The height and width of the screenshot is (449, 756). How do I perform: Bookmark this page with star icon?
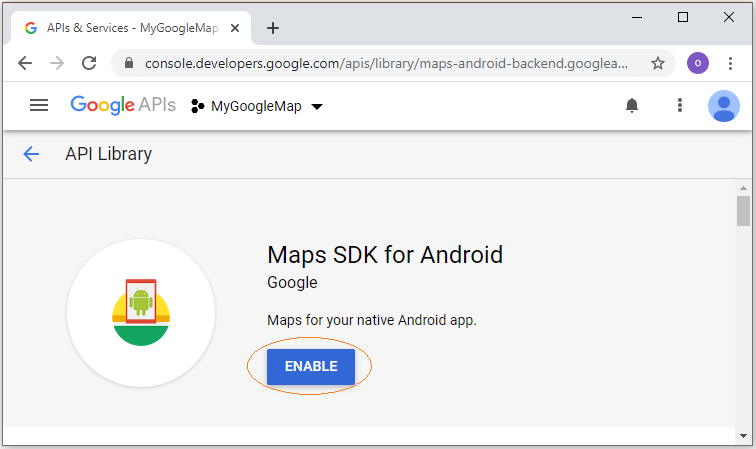coord(658,63)
